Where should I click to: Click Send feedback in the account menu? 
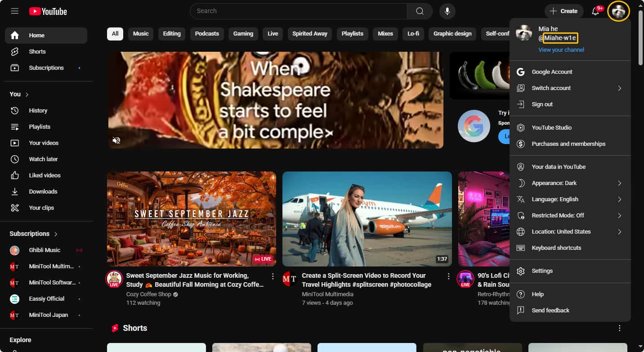point(570,310)
